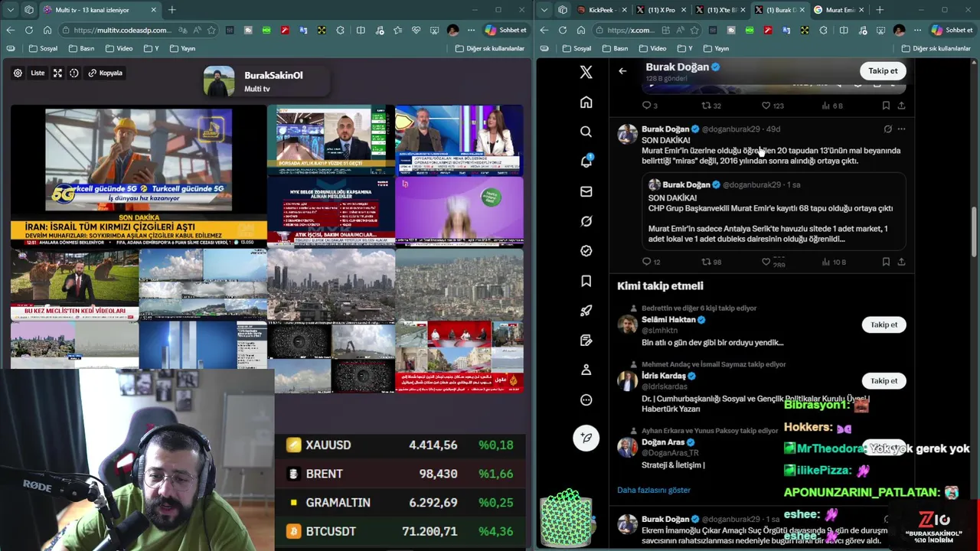980x551 pixels.
Task: Switch to the (11) X Pro tab
Action: pyautogui.click(x=661, y=10)
